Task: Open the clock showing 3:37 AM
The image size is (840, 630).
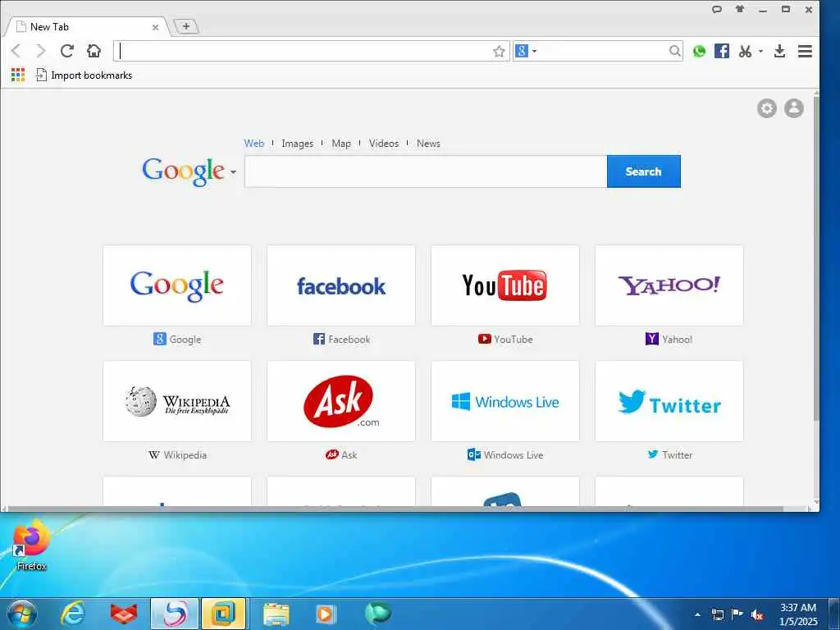Action: click(x=798, y=614)
